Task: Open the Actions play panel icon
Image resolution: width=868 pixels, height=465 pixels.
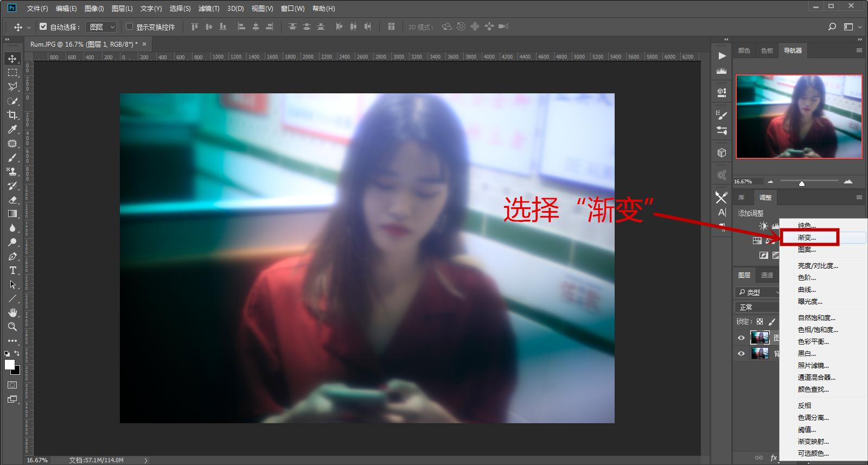Action: pyautogui.click(x=722, y=56)
